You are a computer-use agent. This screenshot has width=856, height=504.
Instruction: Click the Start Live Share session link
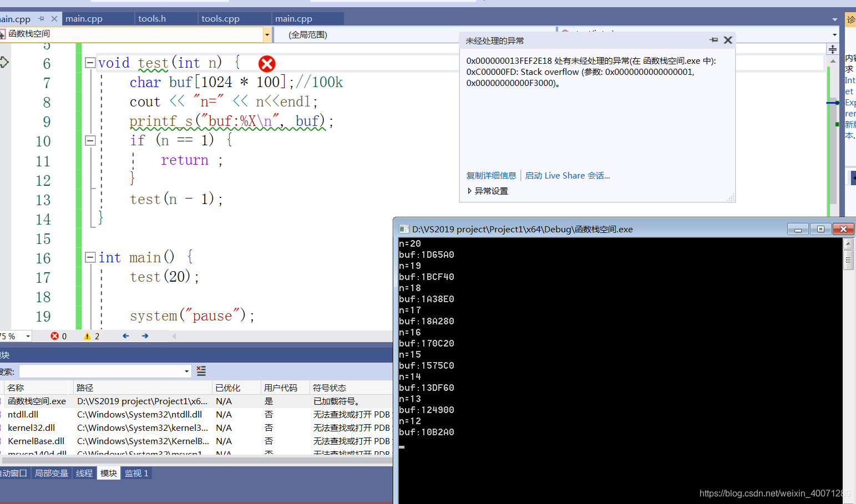[568, 175]
